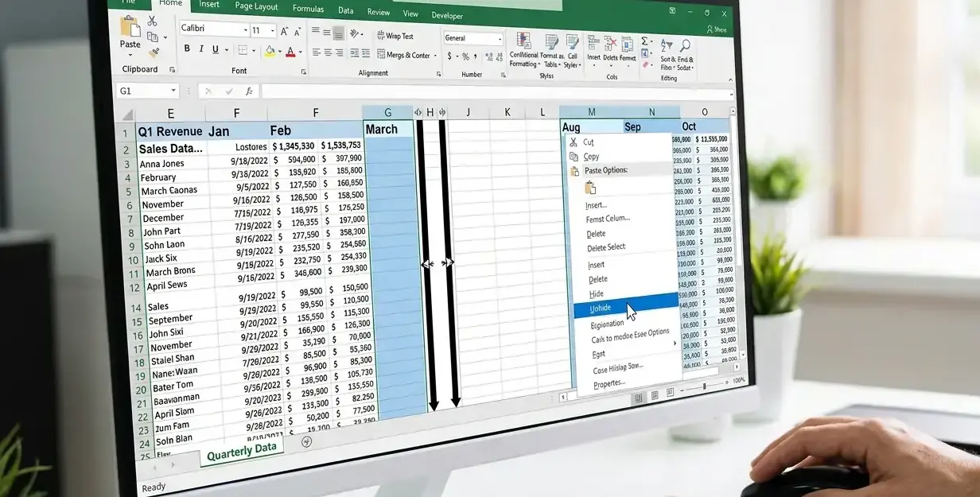
Task: Click the Format cells icon in ribbon
Action: click(628, 43)
